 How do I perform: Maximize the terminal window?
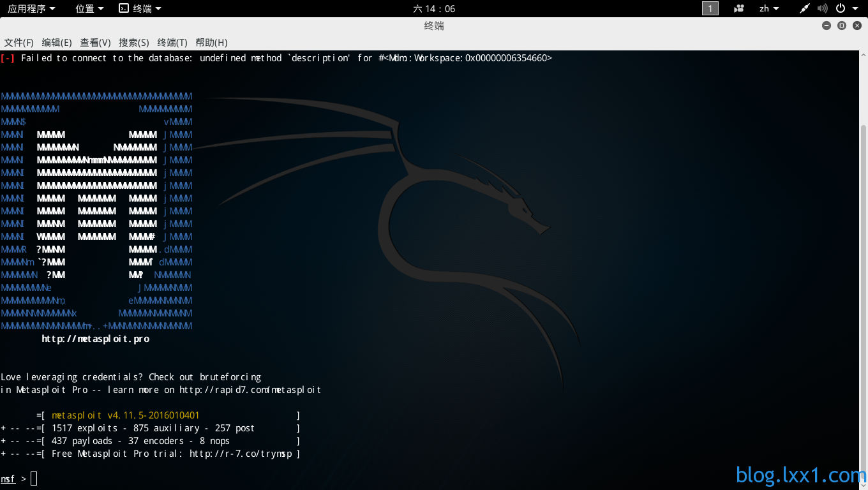[x=842, y=26]
